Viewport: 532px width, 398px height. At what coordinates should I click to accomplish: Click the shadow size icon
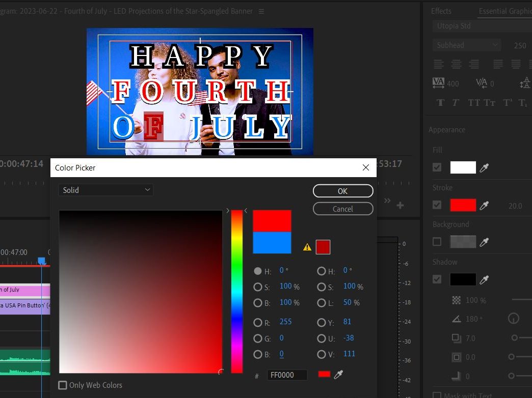coord(457,357)
